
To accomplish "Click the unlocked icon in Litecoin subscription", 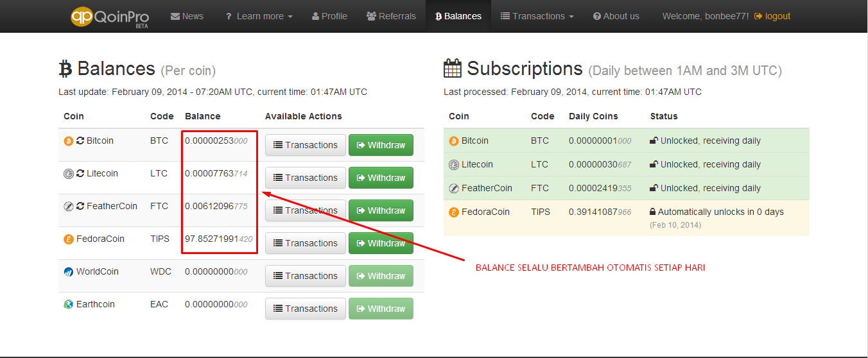I will 654,164.
